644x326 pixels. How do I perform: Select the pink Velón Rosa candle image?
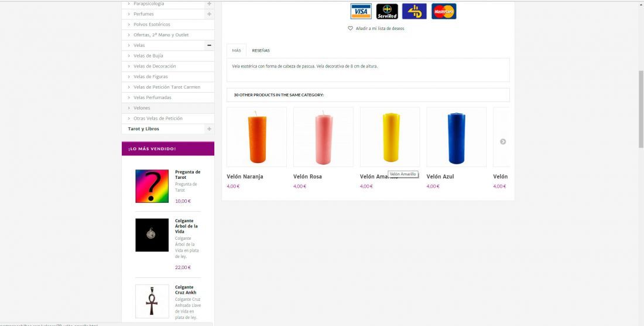pos(323,137)
